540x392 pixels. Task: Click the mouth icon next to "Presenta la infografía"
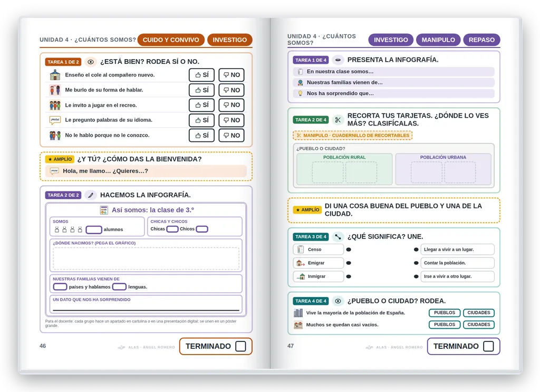(338, 60)
